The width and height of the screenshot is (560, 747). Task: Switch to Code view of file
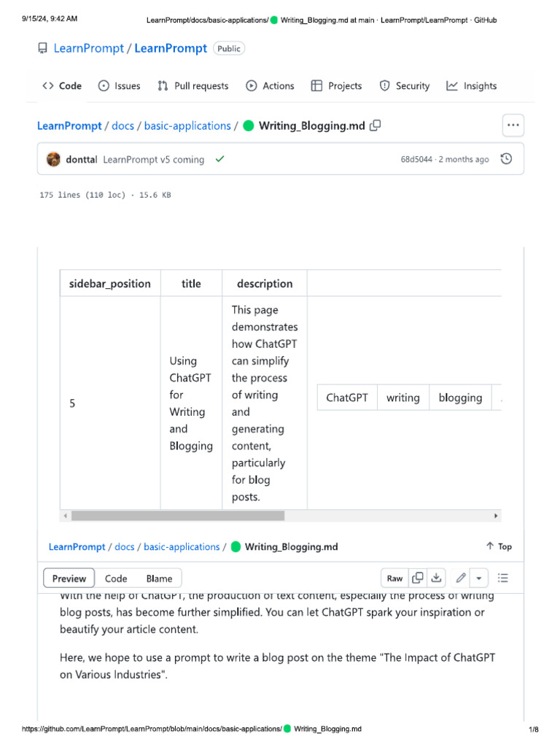click(116, 578)
